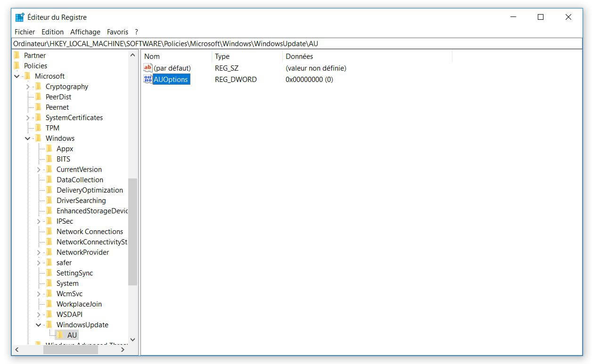Click the tree horizontal scrollbar thumb
This screenshot has height=364, width=592.
[71, 349]
